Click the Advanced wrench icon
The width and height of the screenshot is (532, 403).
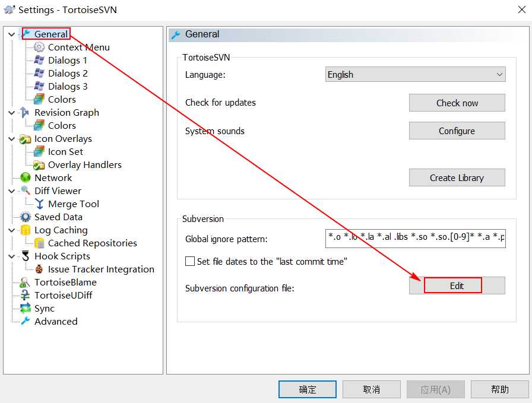[x=26, y=321]
